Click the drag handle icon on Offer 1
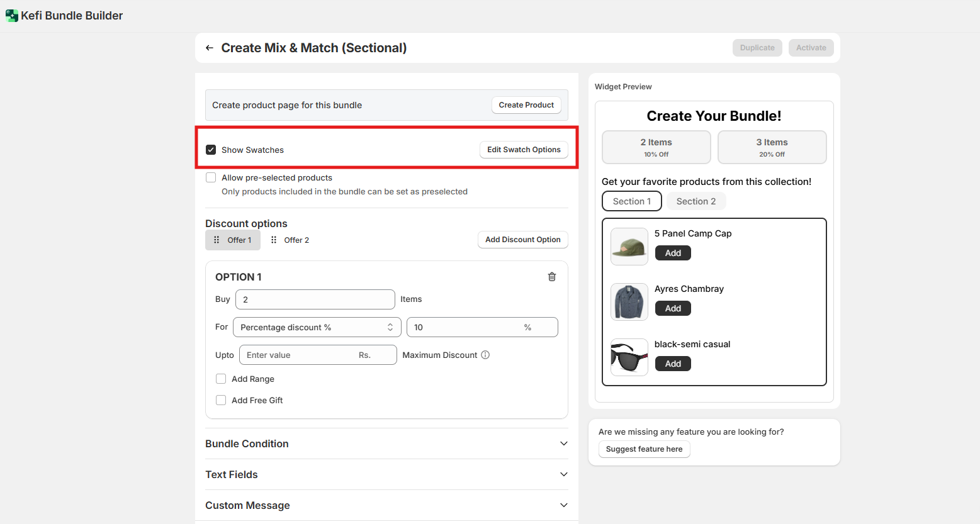The height and width of the screenshot is (524, 980). click(x=217, y=240)
